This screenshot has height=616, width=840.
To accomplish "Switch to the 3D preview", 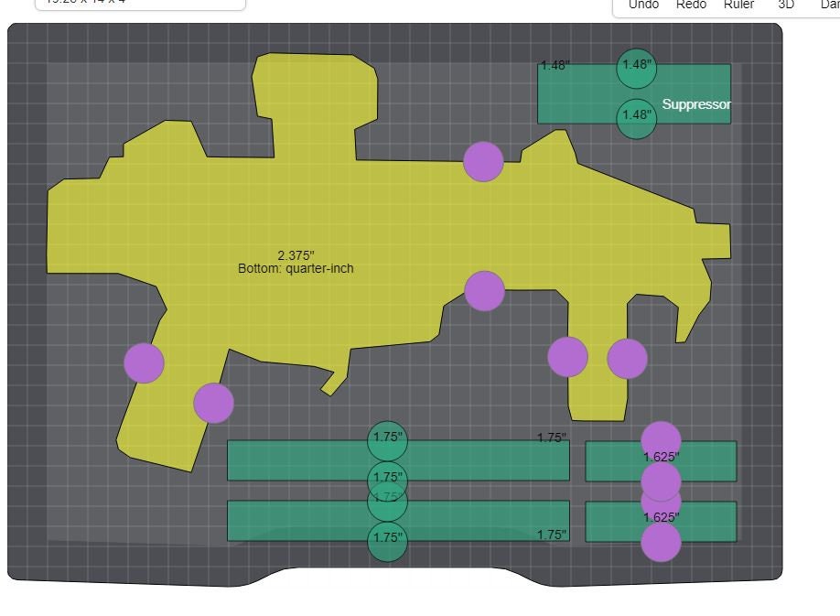I will [x=785, y=5].
